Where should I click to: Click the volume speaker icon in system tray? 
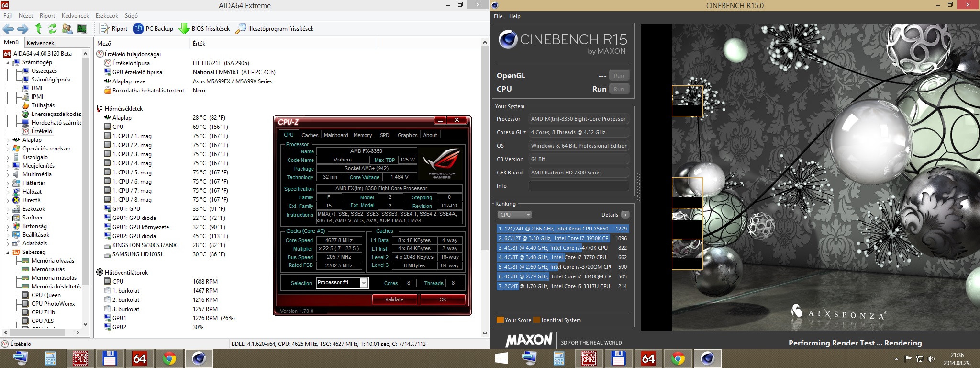pyautogui.click(x=931, y=358)
